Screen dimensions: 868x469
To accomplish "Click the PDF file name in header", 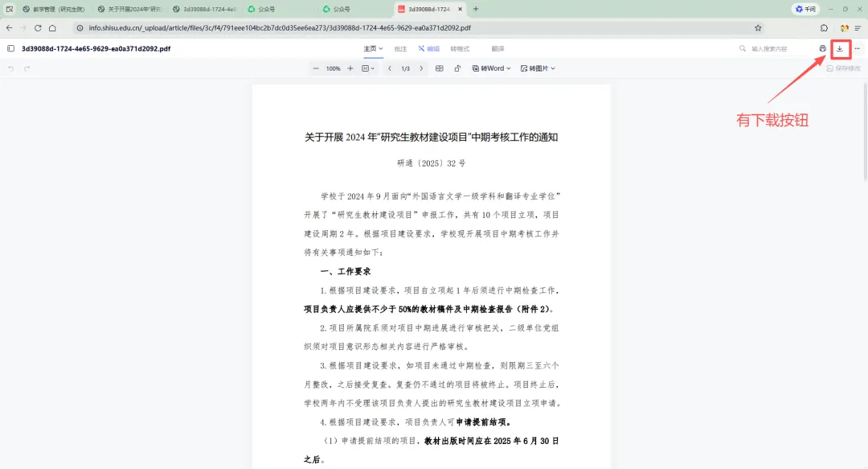I will (x=96, y=49).
